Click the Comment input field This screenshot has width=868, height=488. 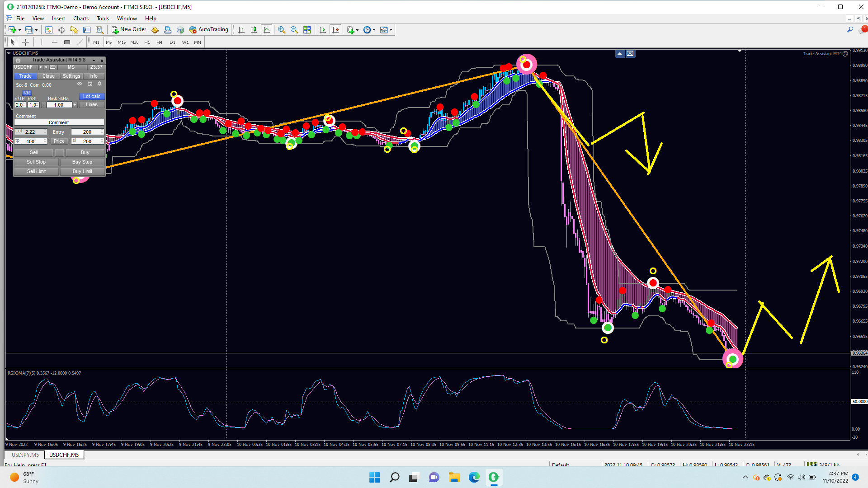tap(59, 122)
